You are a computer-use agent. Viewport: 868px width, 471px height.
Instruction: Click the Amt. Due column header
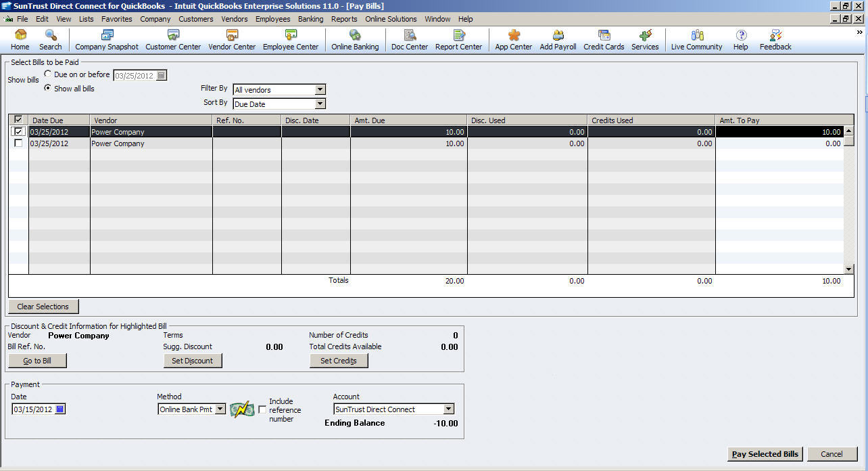[408, 120]
